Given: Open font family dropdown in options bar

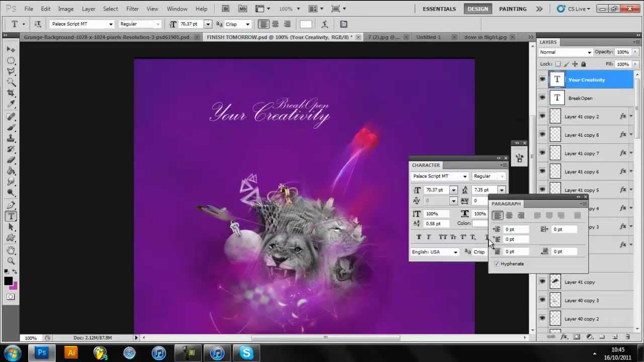Looking at the screenshot, I should 111,24.
